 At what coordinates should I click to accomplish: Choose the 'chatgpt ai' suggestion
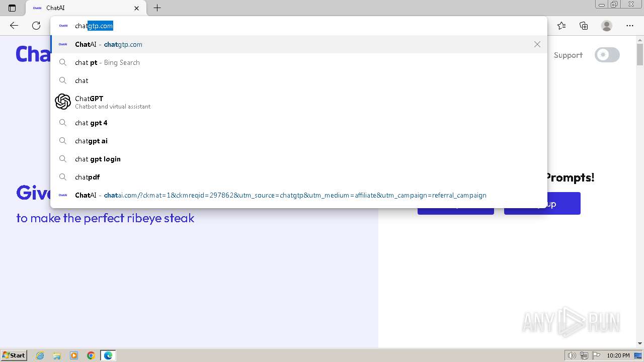click(299, 141)
